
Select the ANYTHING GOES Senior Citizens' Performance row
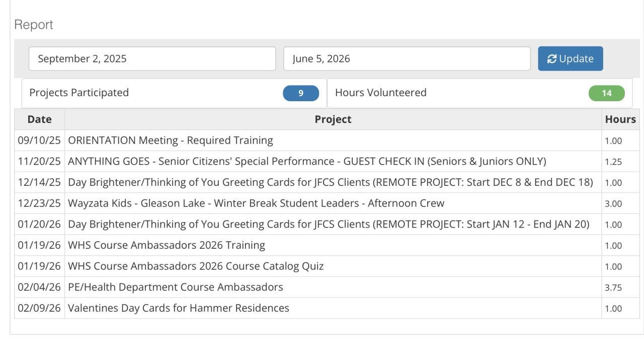tap(306, 162)
